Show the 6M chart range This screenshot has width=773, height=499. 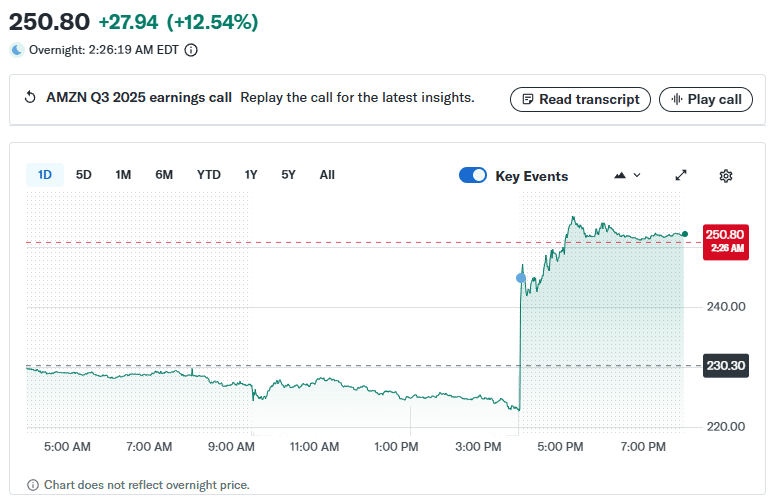pos(164,175)
